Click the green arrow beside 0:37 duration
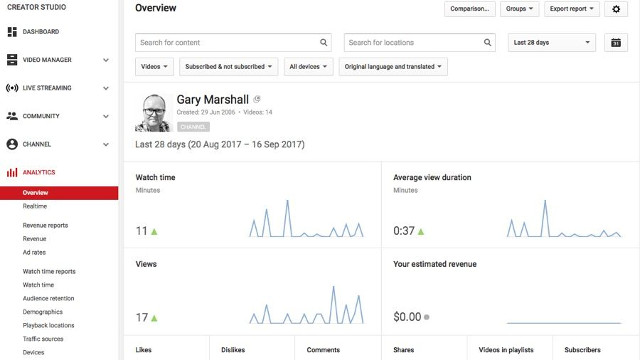640x360 pixels. [x=421, y=231]
